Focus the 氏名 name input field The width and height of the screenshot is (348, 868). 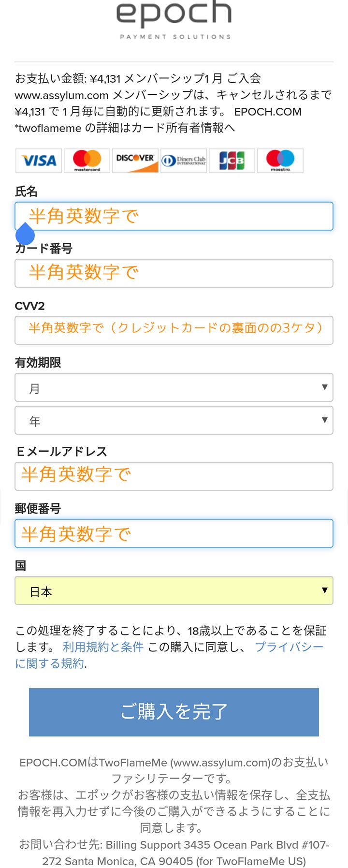point(174,216)
